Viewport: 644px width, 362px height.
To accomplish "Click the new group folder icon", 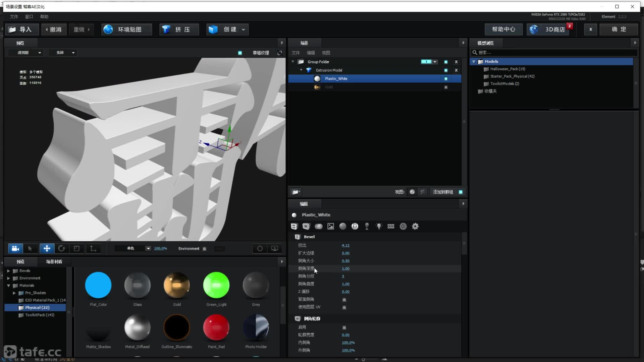I will (296, 192).
